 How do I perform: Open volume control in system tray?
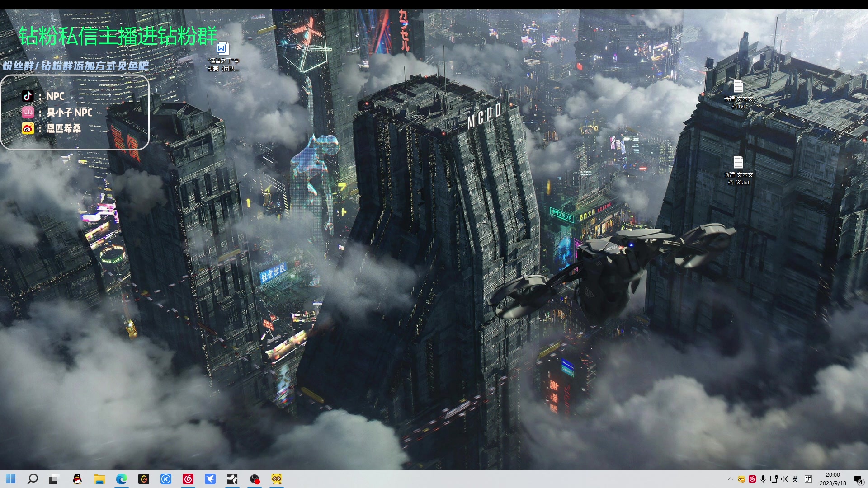pyautogui.click(x=784, y=479)
